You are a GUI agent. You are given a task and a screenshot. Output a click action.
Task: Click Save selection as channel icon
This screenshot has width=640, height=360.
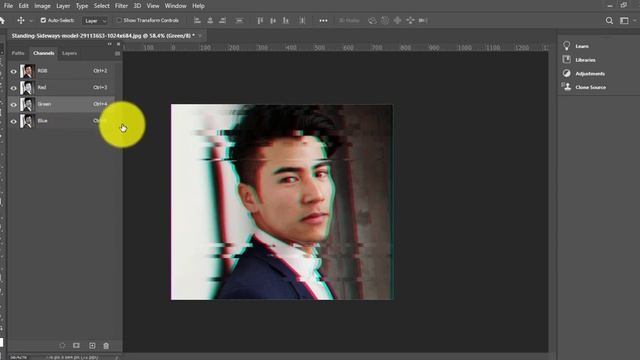tap(76, 345)
